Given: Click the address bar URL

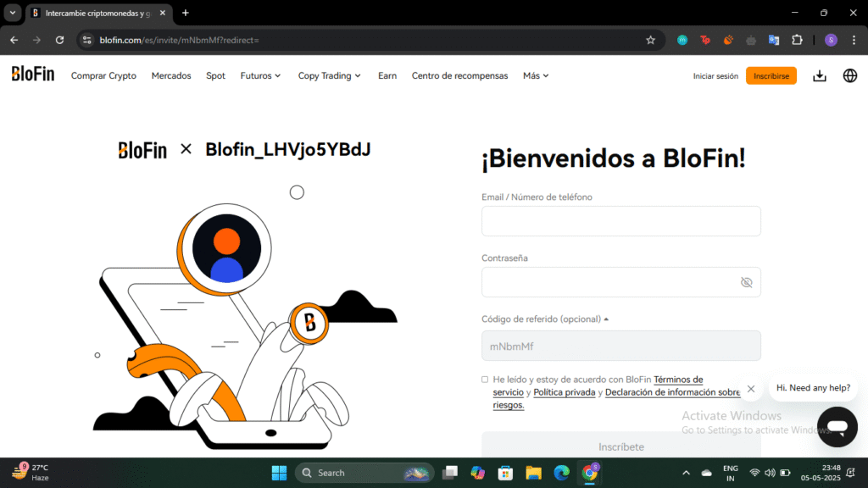Looking at the screenshot, I should [x=180, y=40].
